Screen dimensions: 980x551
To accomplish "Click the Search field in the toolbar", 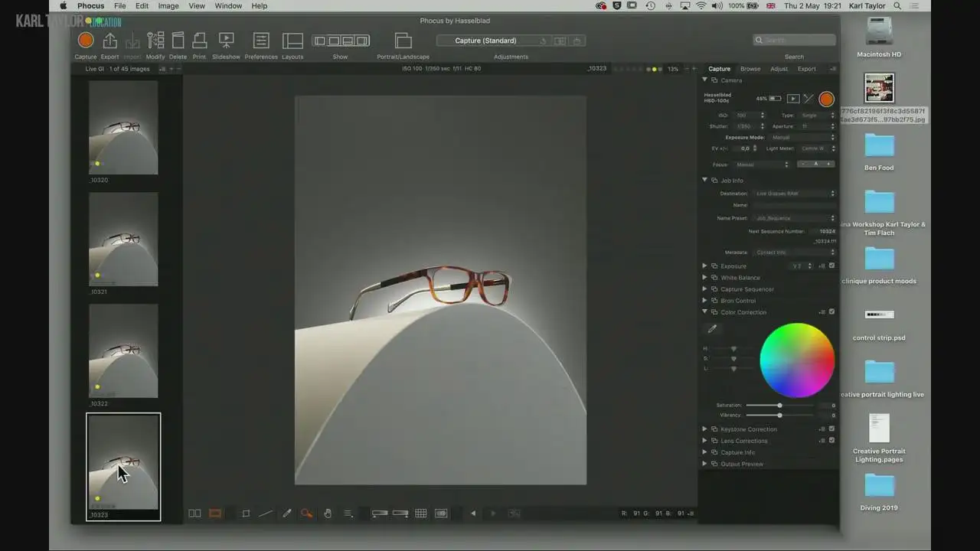I will click(794, 41).
